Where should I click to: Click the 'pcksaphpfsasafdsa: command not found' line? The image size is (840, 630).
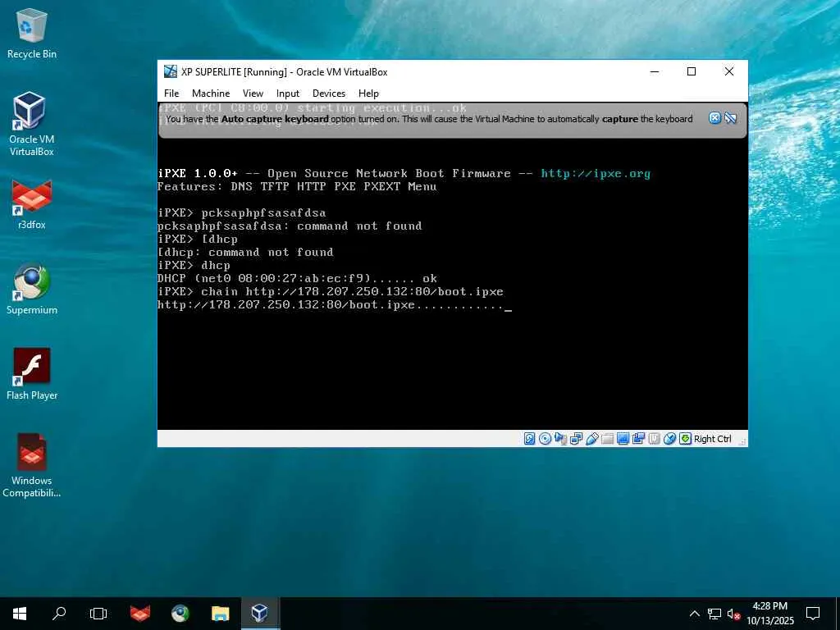click(290, 226)
